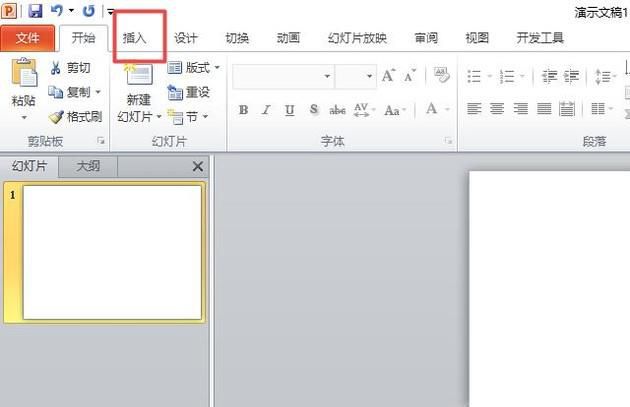Screen dimensions: 630x407
Task: Apply distributed text alignment
Action: tap(567, 108)
